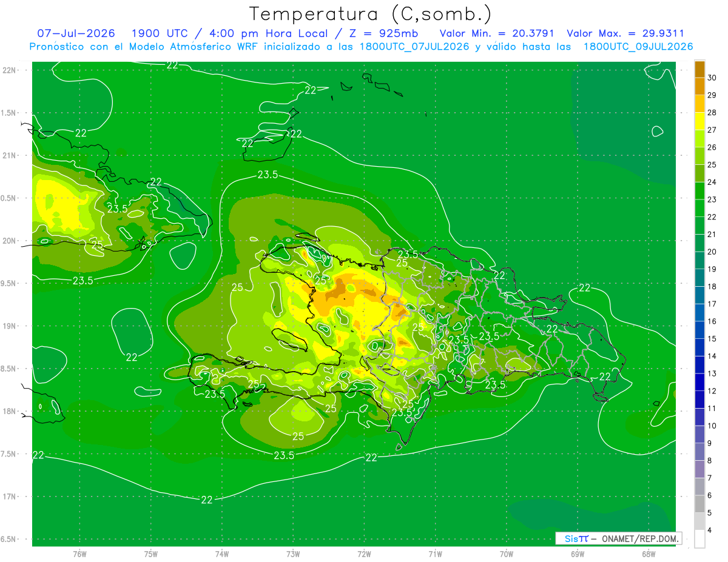This screenshot has height=562, width=728.
Task: Click the "21N" latitude axis label
Action: point(8,155)
